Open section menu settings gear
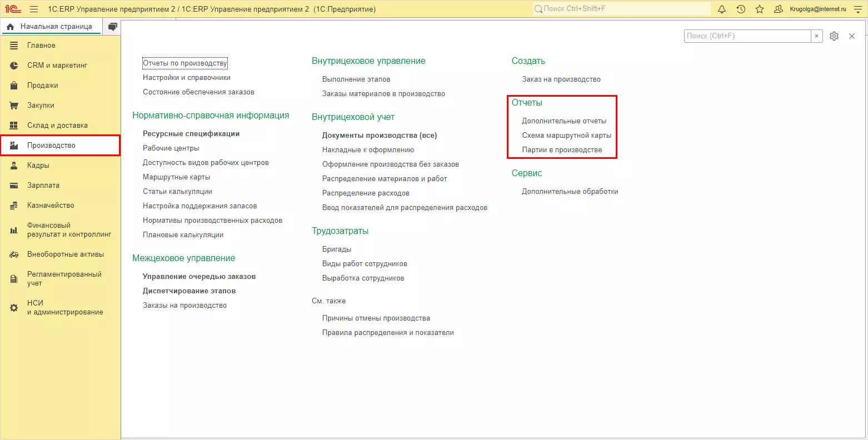The height and width of the screenshot is (440, 868). (834, 36)
